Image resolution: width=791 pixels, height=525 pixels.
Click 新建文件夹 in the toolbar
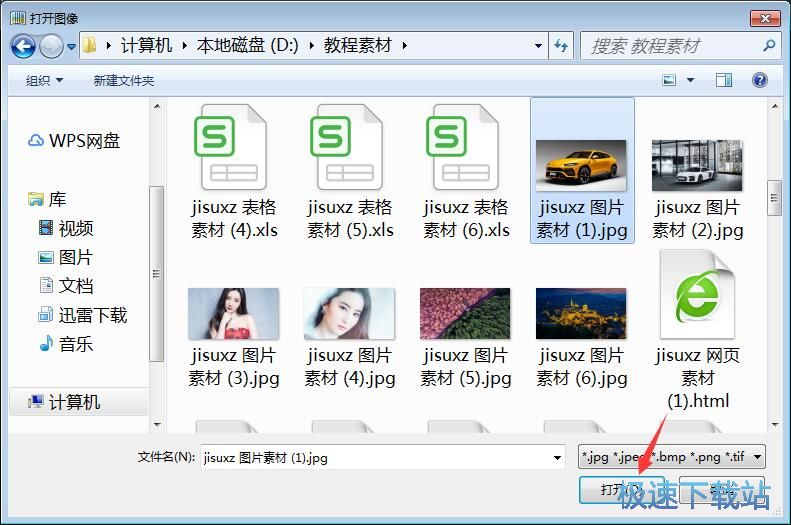pos(124,80)
